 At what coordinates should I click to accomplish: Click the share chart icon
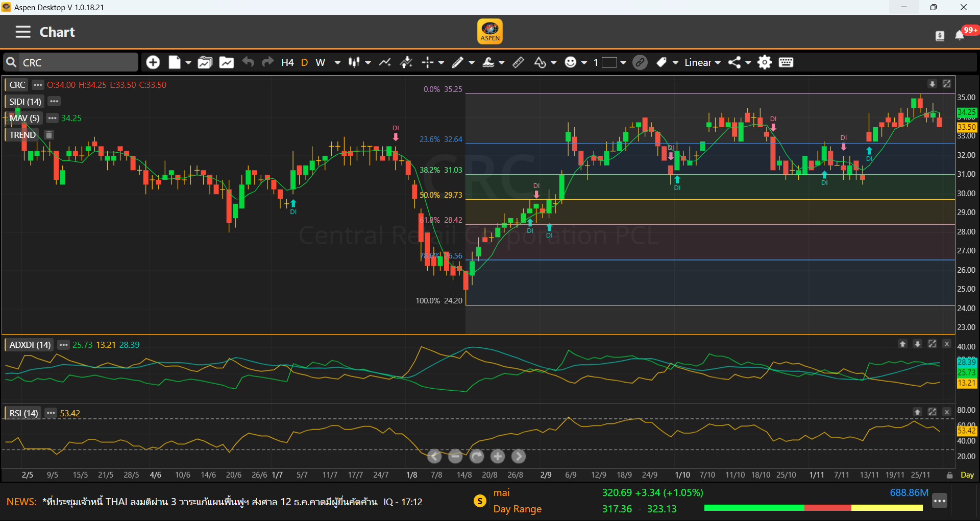(x=734, y=62)
